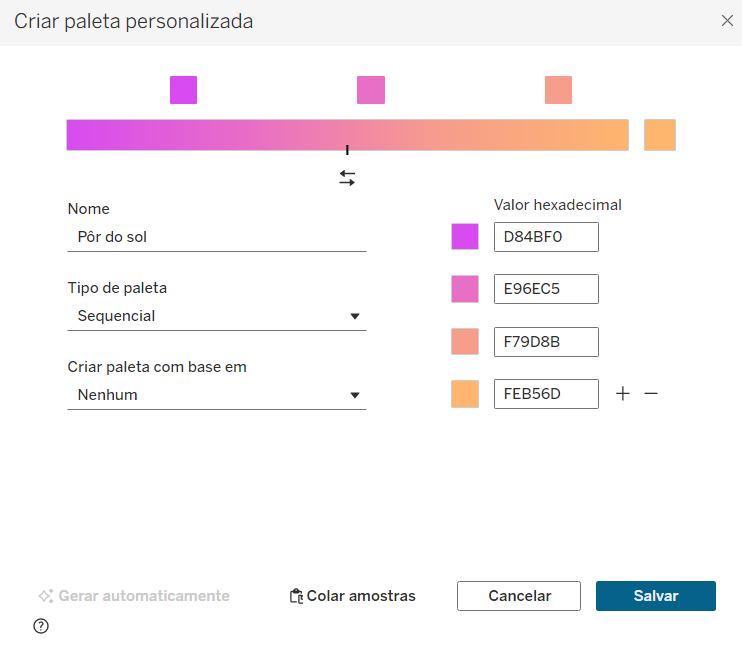This screenshot has width=742, height=667.
Task: Click the plus icon to add color
Action: [x=622, y=394]
